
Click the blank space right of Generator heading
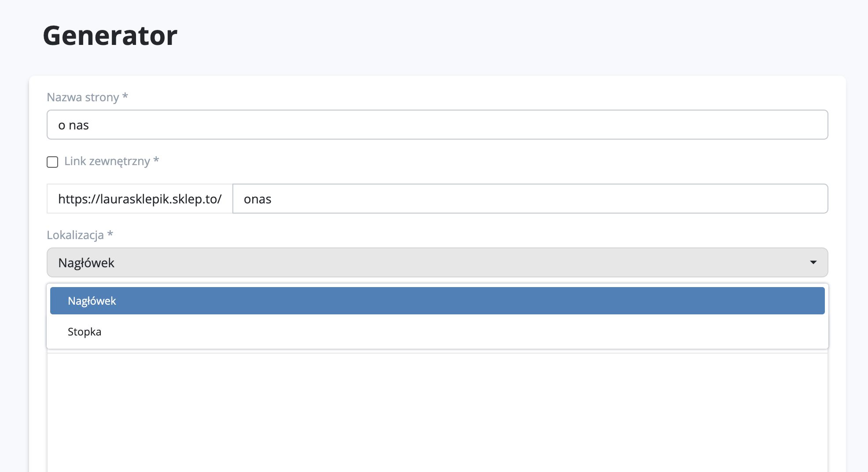click(484, 36)
